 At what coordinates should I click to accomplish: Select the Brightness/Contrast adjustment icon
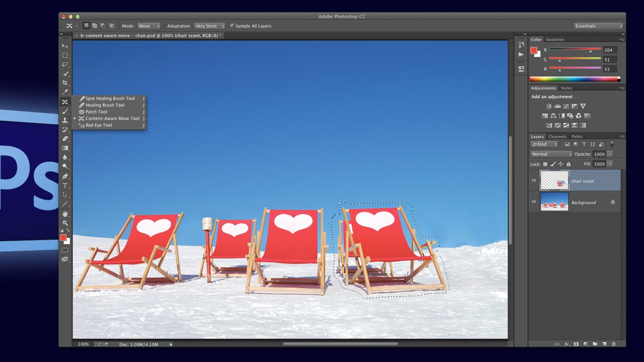pyautogui.click(x=548, y=106)
